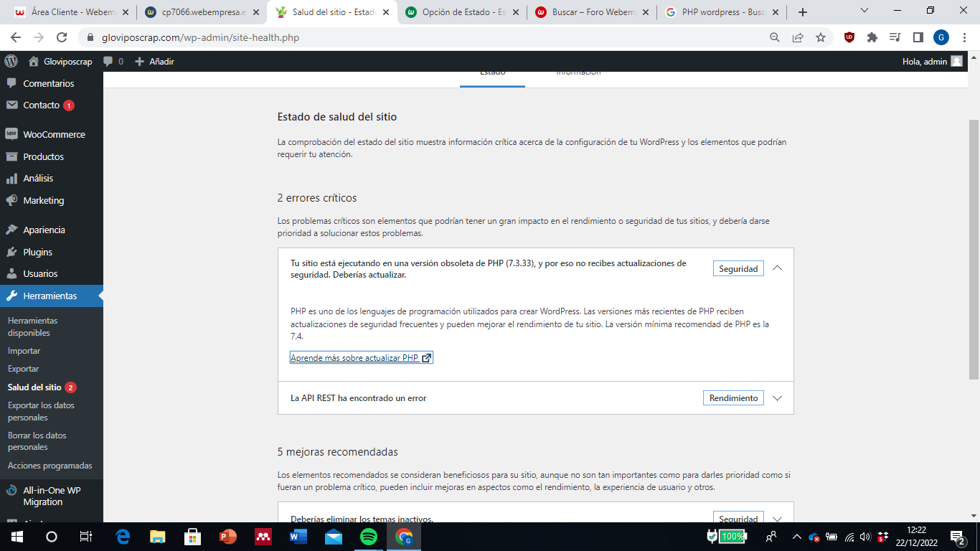Open Acciones programadas
Screen dimensions: 980x551
50,466
